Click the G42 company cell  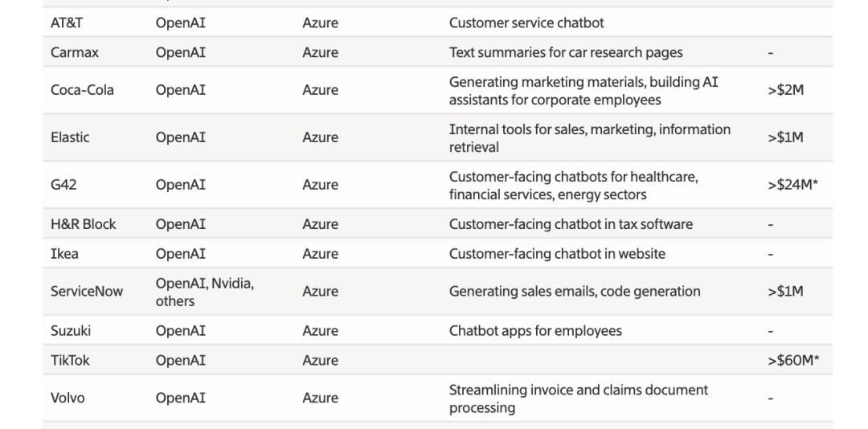click(x=63, y=185)
